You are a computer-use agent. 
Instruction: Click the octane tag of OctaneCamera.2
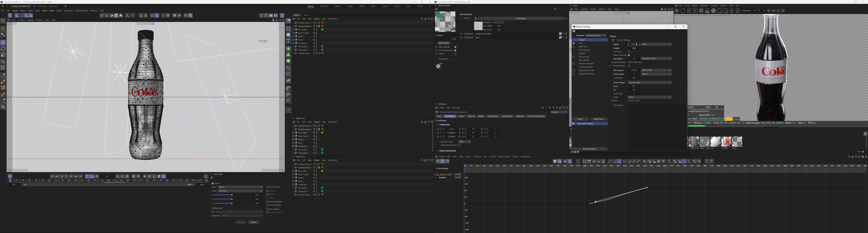322,23
